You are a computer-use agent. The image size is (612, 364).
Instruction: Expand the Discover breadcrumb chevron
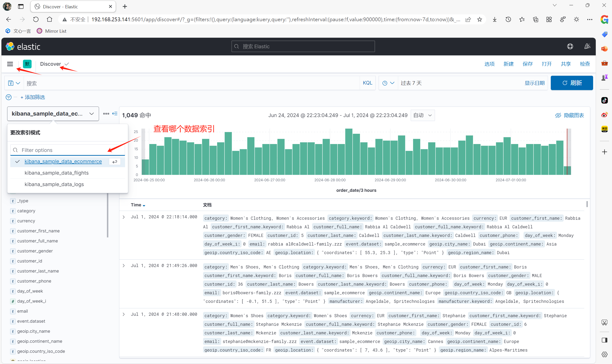67,64
